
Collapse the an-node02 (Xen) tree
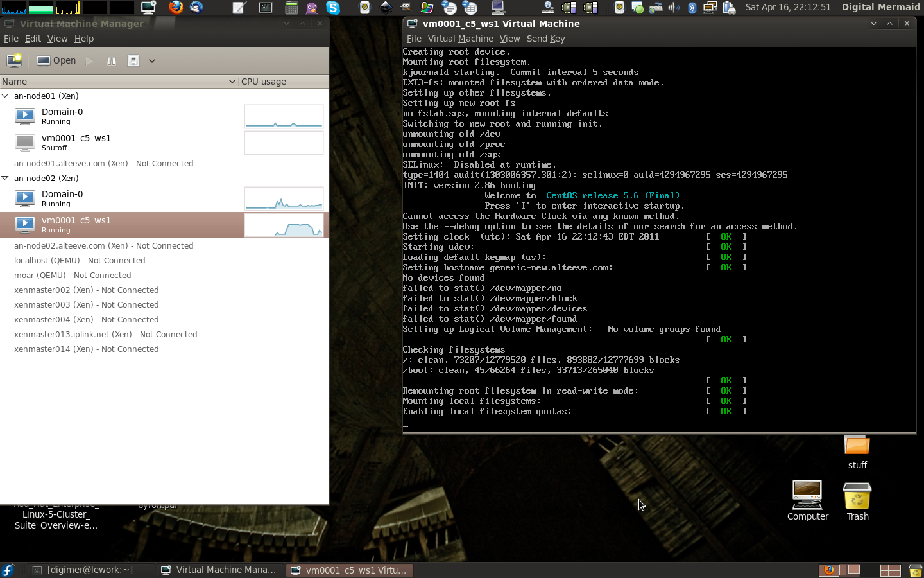5,178
